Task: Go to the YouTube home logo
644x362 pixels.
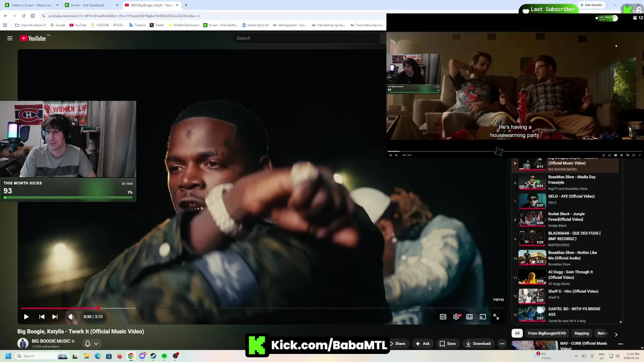Action: click(x=33, y=38)
